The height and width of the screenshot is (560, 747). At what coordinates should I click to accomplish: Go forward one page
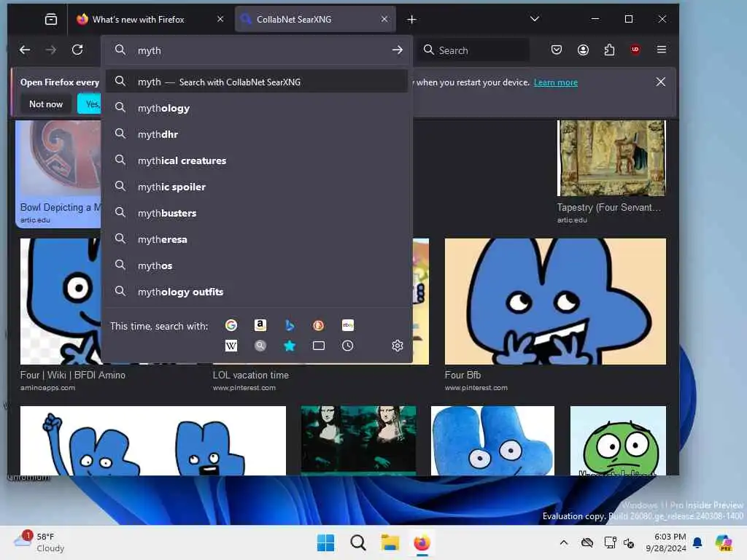pyautogui.click(x=51, y=50)
